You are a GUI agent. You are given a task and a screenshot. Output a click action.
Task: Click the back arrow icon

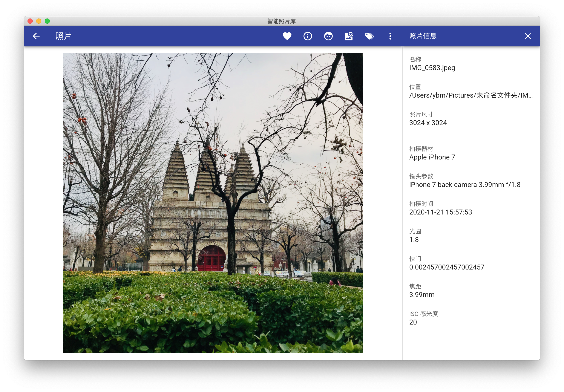pyautogui.click(x=36, y=36)
